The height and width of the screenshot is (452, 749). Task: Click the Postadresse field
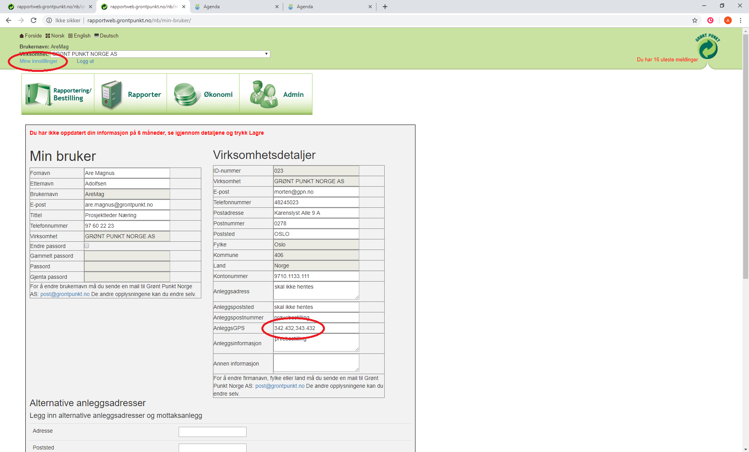[316, 213]
